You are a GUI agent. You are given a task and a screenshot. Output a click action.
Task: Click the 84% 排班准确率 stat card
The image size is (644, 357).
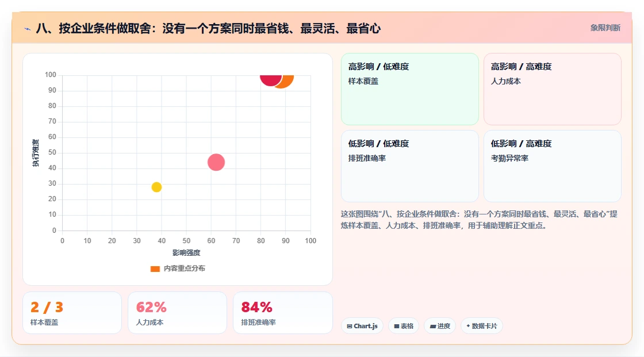(282, 313)
